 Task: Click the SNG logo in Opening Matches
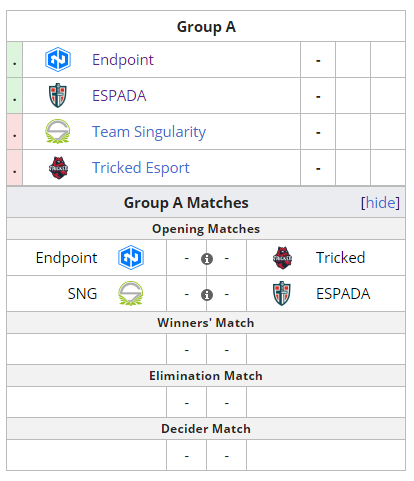(131, 293)
